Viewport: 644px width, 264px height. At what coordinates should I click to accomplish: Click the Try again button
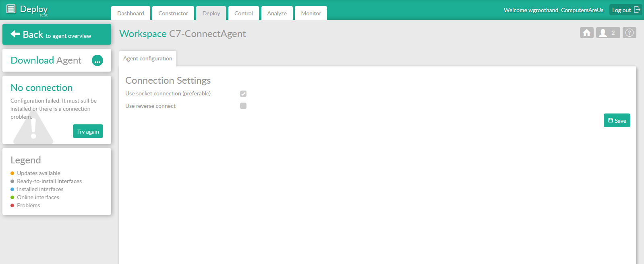coord(88,132)
